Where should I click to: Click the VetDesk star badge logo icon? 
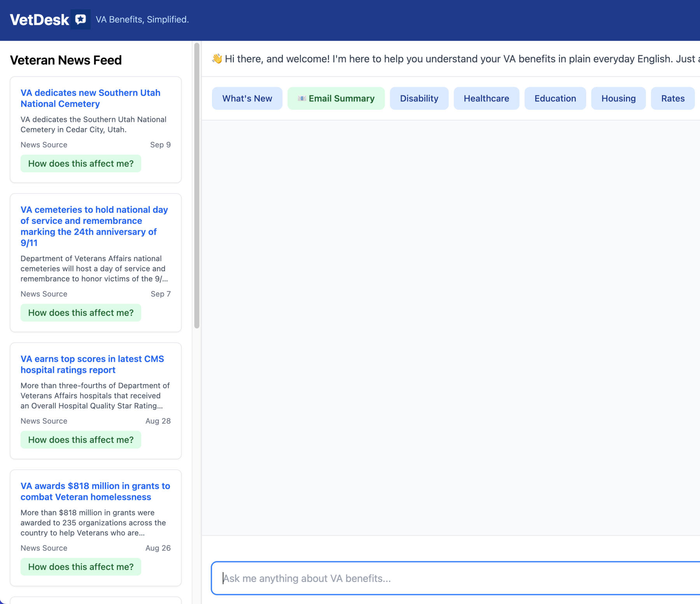[80, 19]
